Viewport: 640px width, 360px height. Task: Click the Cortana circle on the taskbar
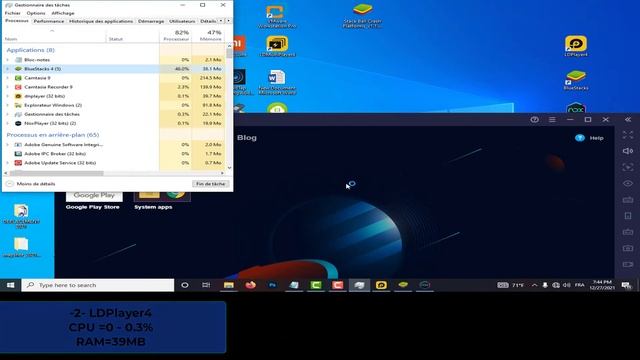pyautogui.click(x=185, y=285)
